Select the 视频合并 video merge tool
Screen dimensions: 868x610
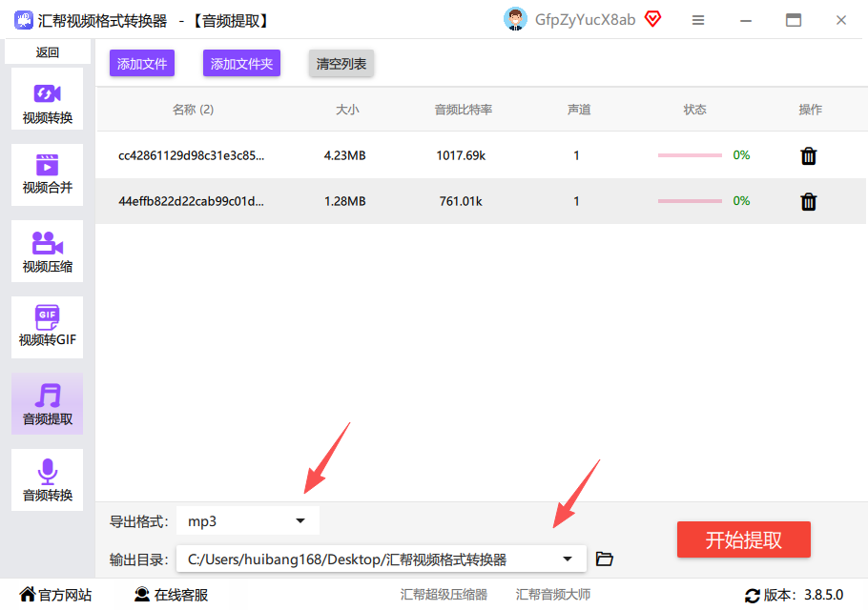click(47, 174)
